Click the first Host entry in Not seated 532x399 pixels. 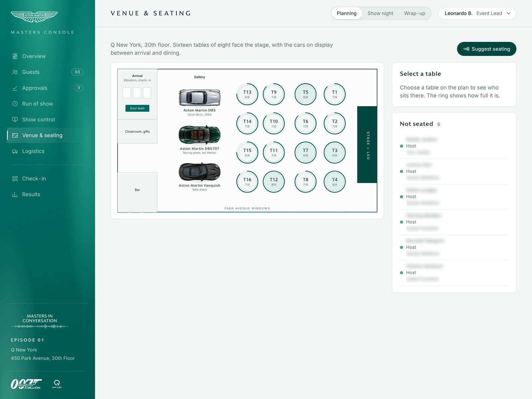pos(454,146)
